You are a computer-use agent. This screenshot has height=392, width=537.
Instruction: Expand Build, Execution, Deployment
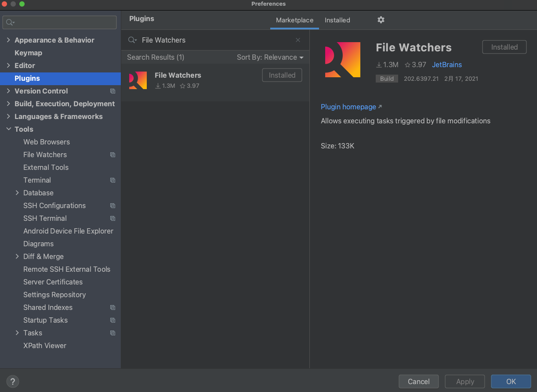coord(8,104)
